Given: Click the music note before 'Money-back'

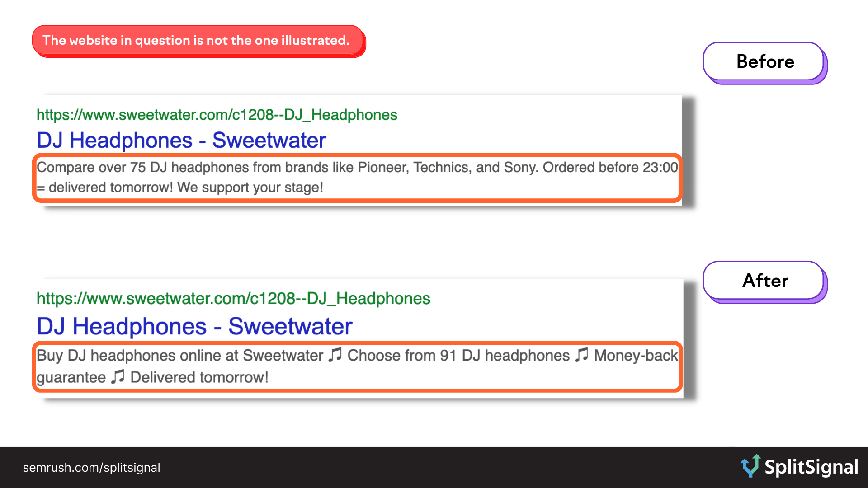Looking at the screenshot, I should [581, 355].
